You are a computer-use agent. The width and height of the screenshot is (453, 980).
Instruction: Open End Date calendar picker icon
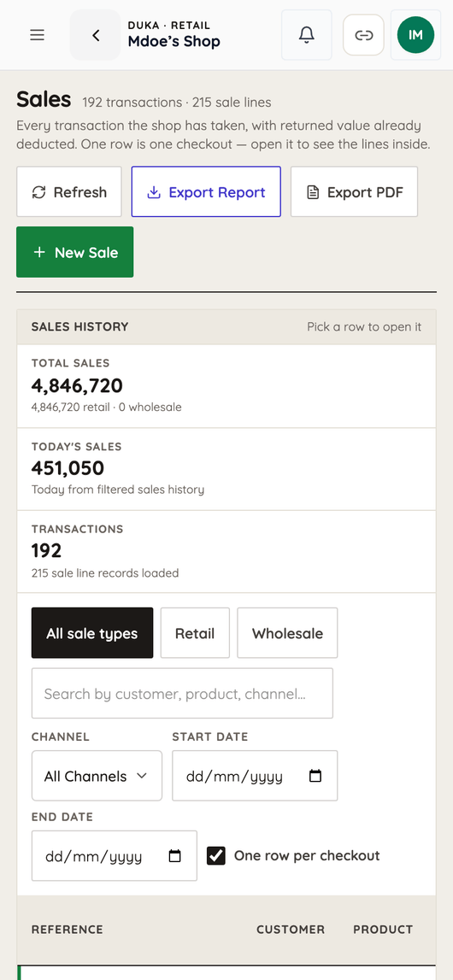[x=175, y=856]
